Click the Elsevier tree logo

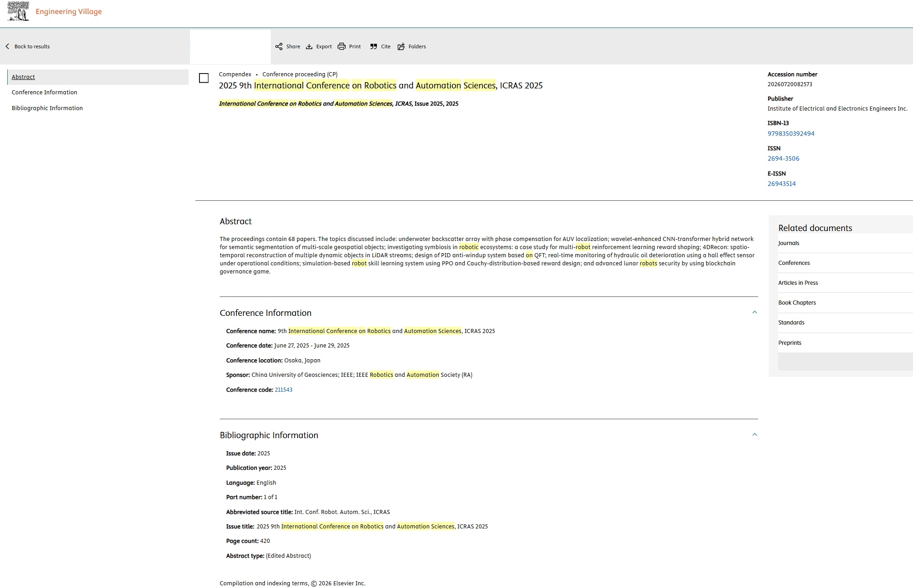coord(19,11)
